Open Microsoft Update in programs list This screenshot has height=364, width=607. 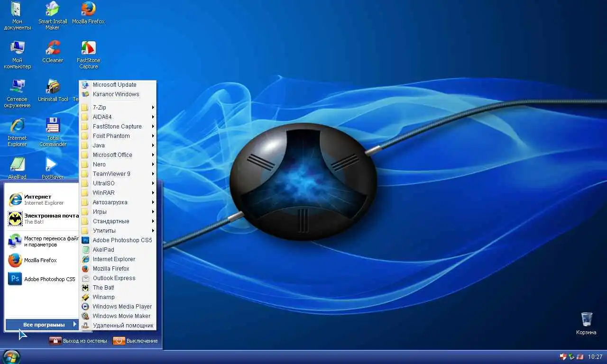(118, 85)
